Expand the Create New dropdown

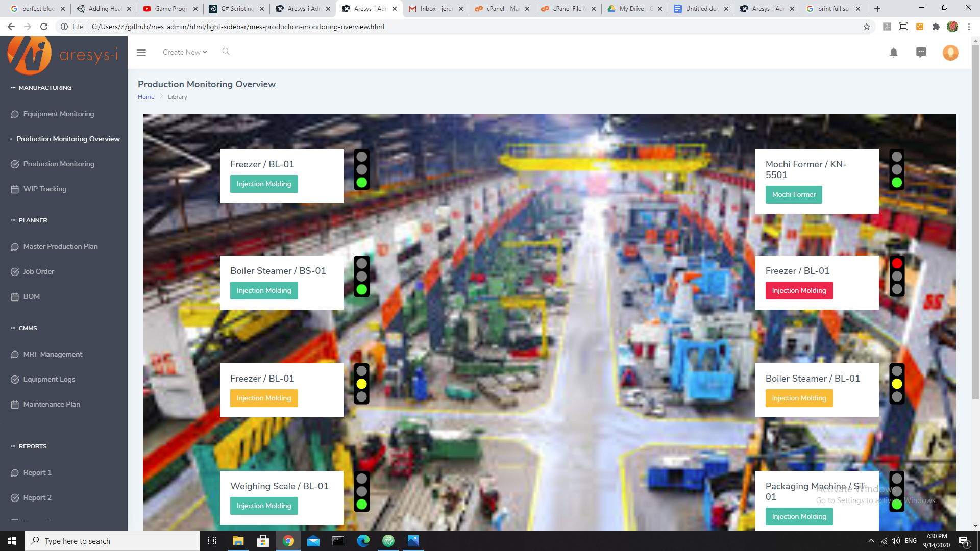185,52
